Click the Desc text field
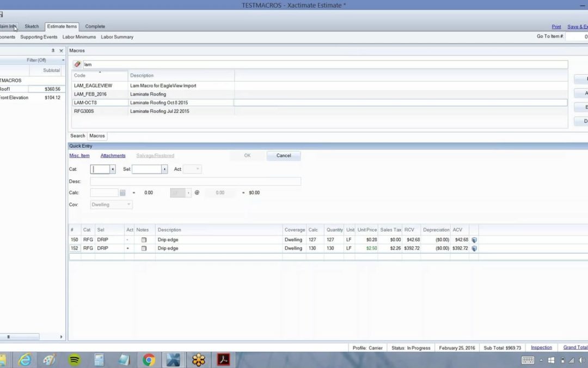The height and width of the screenshot is (368, 588). [x=195, y=182]
